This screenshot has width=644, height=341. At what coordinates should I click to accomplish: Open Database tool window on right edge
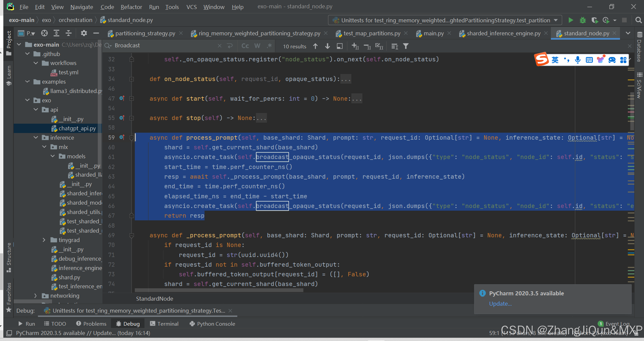pos(639,47)
